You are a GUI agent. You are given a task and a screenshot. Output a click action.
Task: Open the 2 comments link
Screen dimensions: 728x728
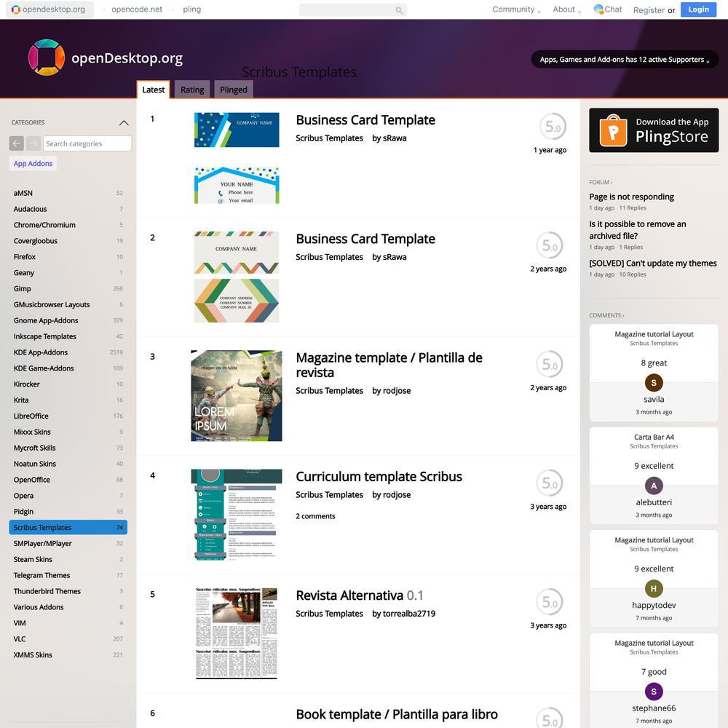point(315,516)
